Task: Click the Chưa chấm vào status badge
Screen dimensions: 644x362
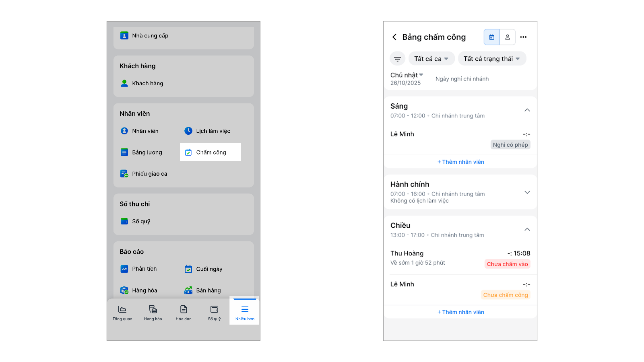Action: point(507,264)
